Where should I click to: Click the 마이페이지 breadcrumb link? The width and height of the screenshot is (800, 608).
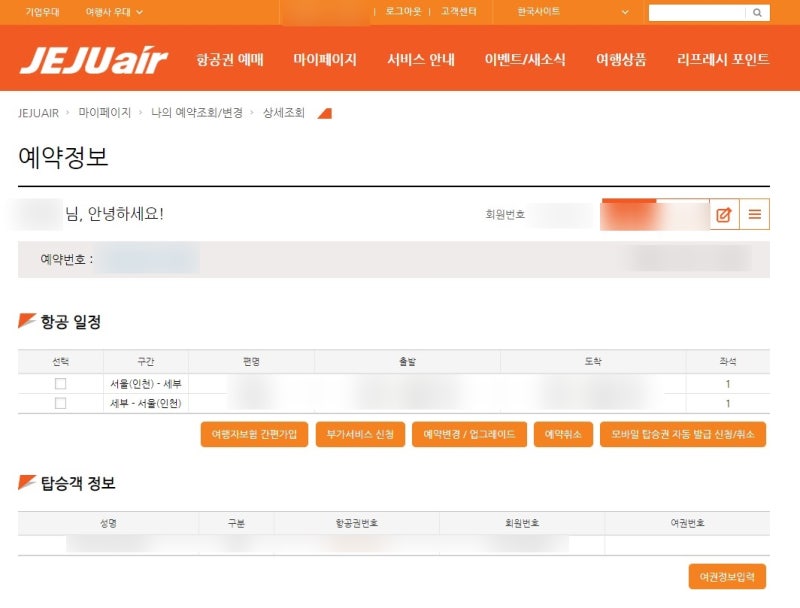(105, 113)
